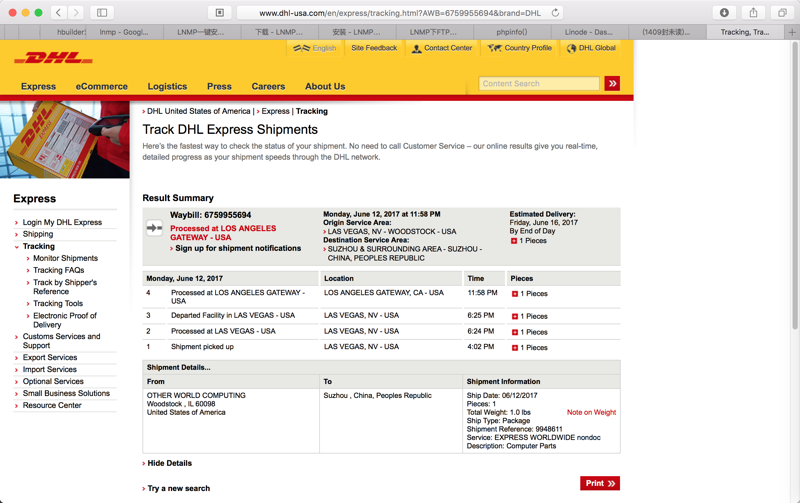
Task: Open Country Profile
Action: (x=520, y=48)
